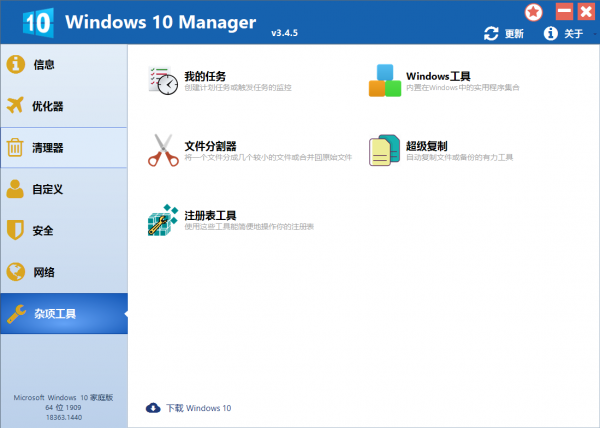The image size is (600, 428).
Task: Click the About info circle icon
Action: (x=550, y=34)
